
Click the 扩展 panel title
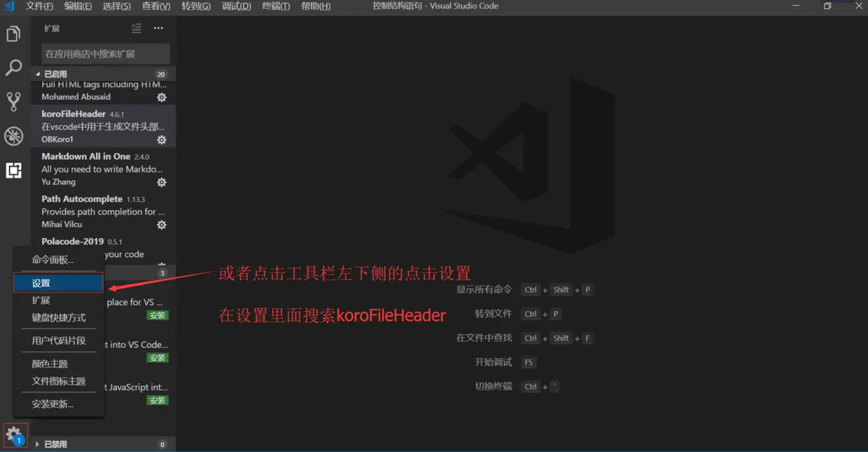pyautogui.click(x=52, y=29)
